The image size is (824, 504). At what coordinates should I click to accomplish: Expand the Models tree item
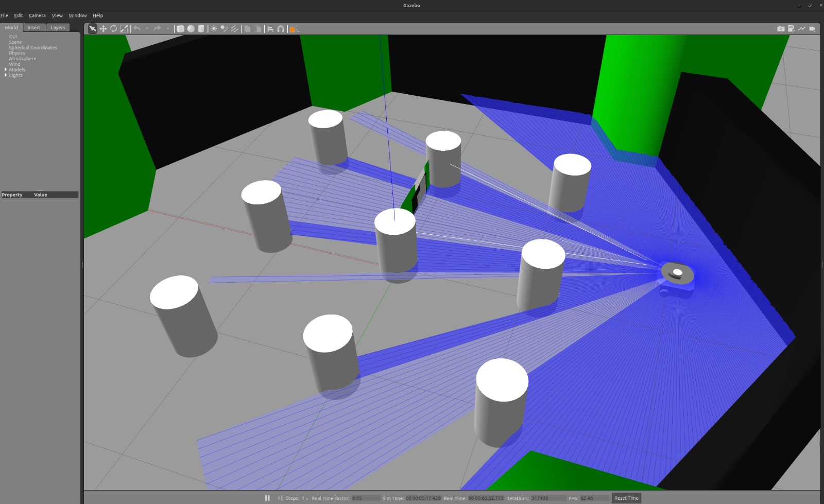(6, 69)
